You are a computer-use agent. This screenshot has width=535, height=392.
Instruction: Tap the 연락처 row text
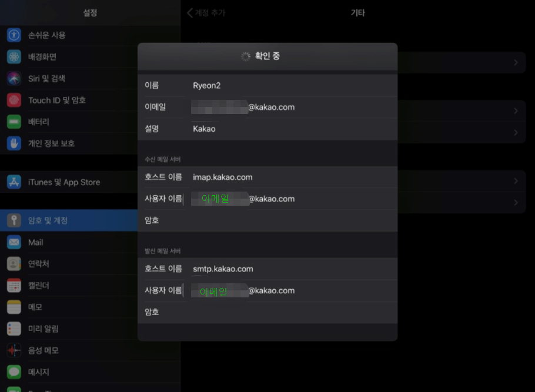click(x=39, y=264)
